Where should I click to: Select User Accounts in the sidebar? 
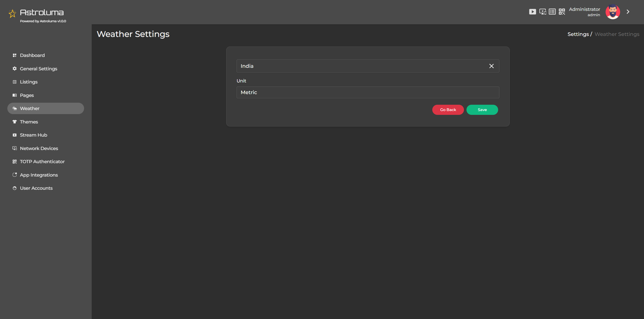[x=36, y=188]
